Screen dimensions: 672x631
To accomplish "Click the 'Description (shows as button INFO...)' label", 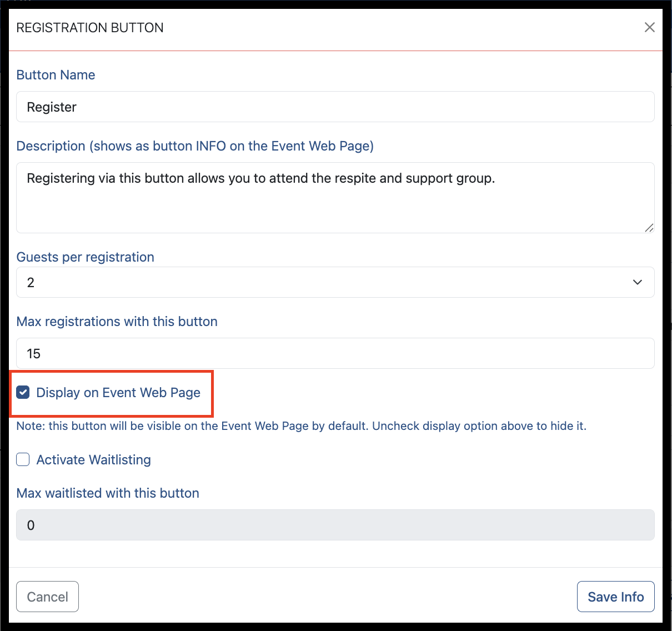I will [195, 146].
